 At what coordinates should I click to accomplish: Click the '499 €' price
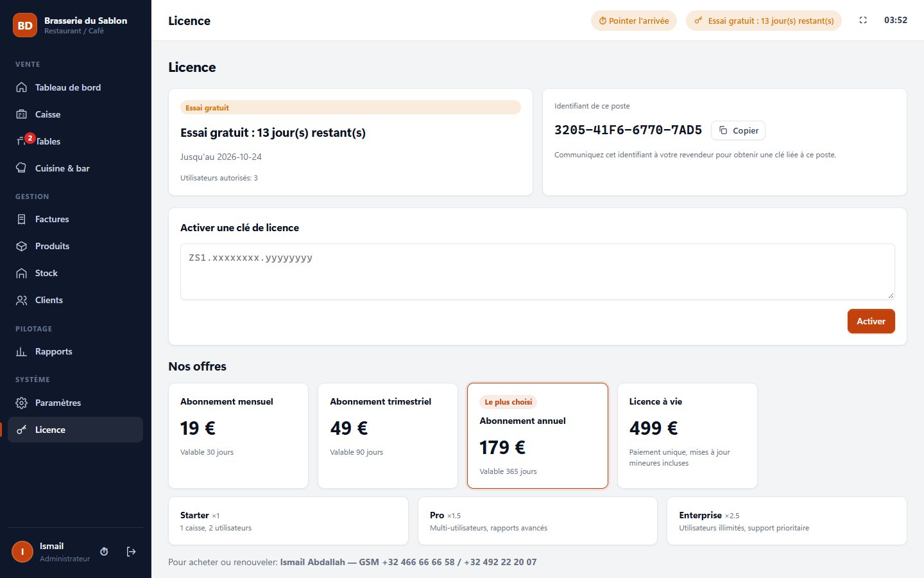[x=654, y=428]
